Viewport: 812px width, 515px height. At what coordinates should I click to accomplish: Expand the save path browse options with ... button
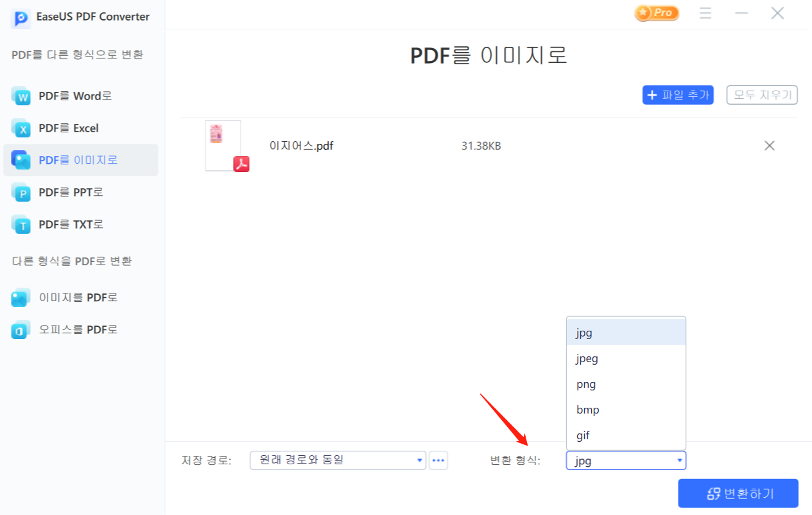(x=438, y=460)
